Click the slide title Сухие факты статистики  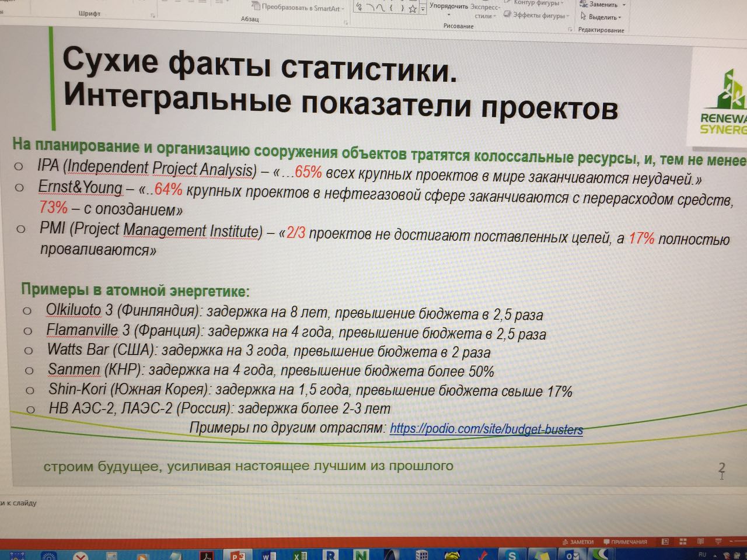(259, 64)
